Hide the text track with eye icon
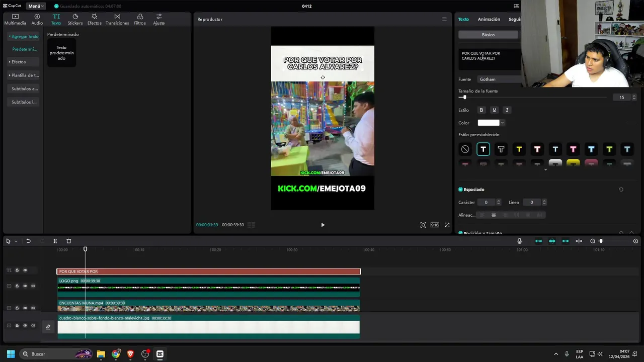Viewport: 644px width, 362px height. 25,270
